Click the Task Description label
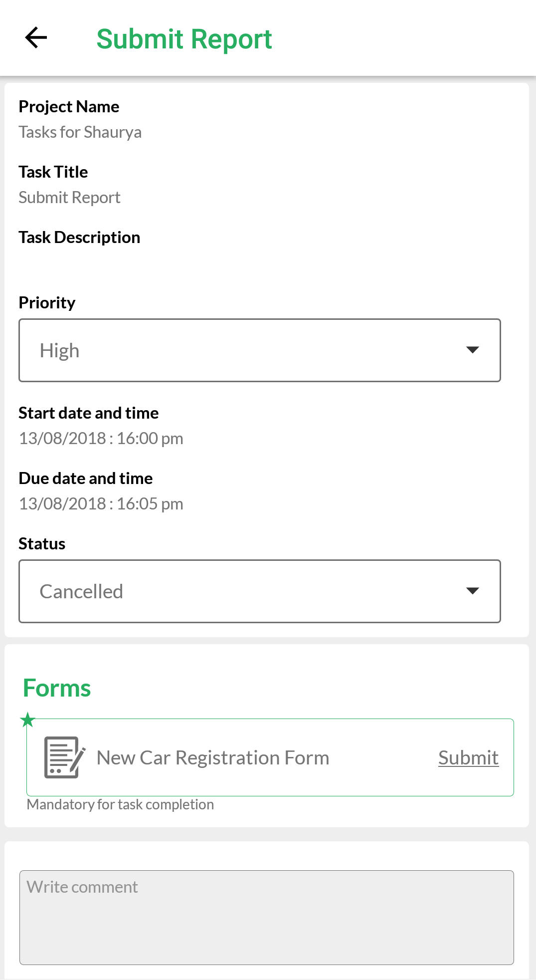Viewport: 536px width, 980px height. coord(79,238)
